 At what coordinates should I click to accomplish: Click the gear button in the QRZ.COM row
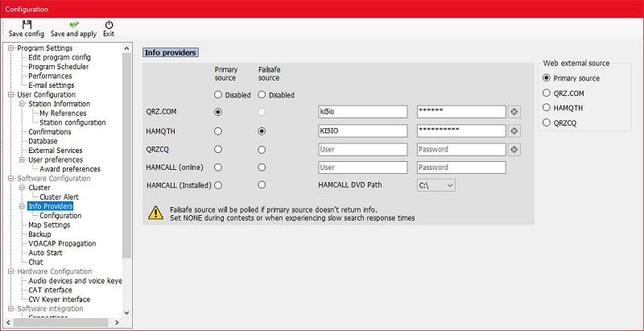514,111
